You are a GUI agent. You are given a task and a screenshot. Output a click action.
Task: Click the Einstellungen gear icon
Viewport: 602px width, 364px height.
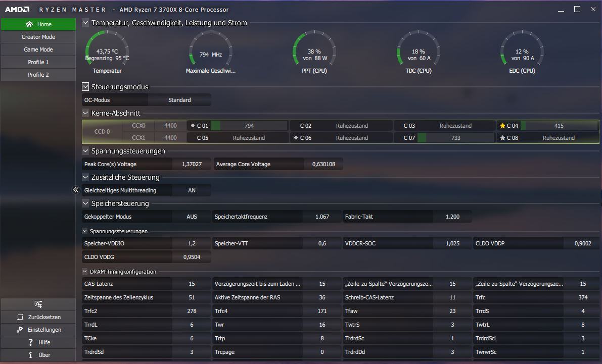pyautogui.click(x=20, y=330)
